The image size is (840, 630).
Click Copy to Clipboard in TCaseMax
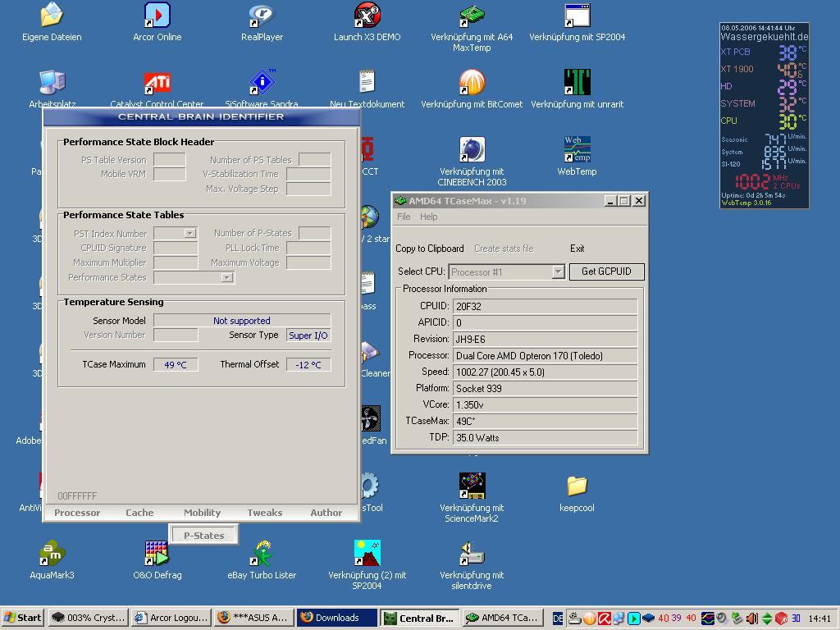point(430,249)
